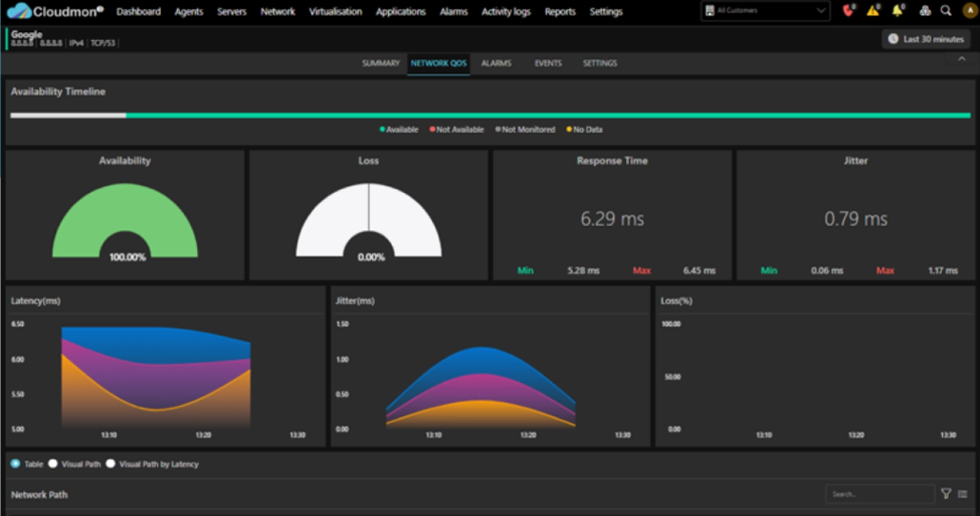Open the Virtualisation menu

tap(336, 11)
